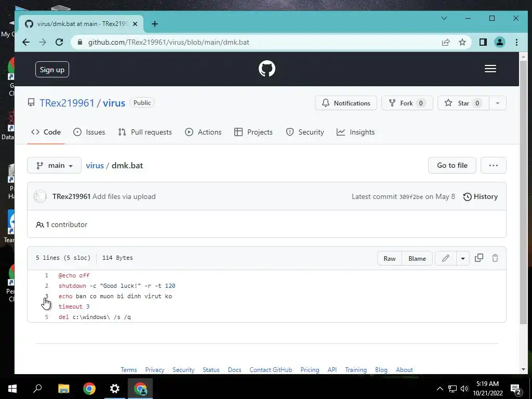Open the Settings gear in taskbar
Screen dimensions: 532x399
click(115, 389)
